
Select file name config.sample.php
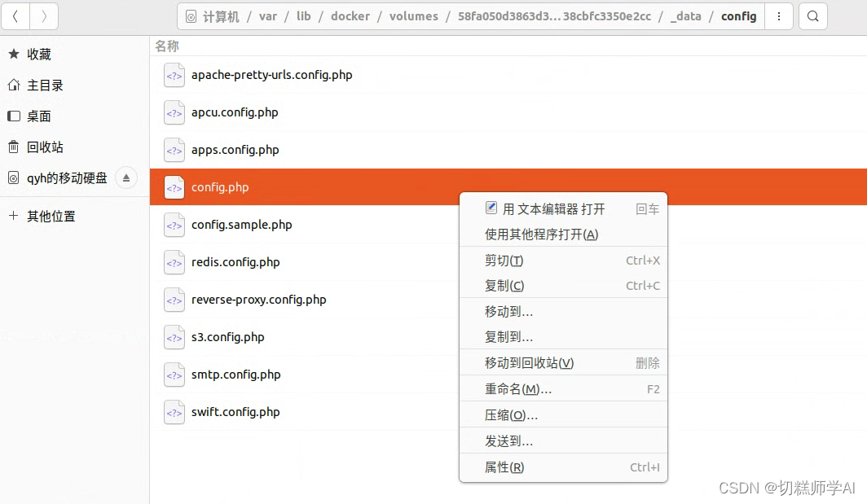pos(242,225)
